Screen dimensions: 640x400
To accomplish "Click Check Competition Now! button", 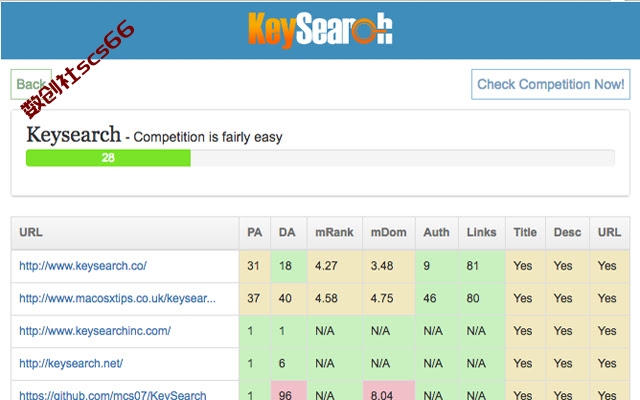I will pyautogui.click(x=551, y=84).
